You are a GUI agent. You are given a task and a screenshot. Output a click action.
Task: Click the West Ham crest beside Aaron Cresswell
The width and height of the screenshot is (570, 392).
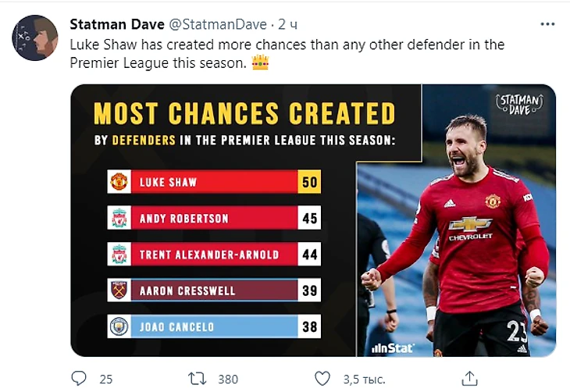tap(119, 290)
